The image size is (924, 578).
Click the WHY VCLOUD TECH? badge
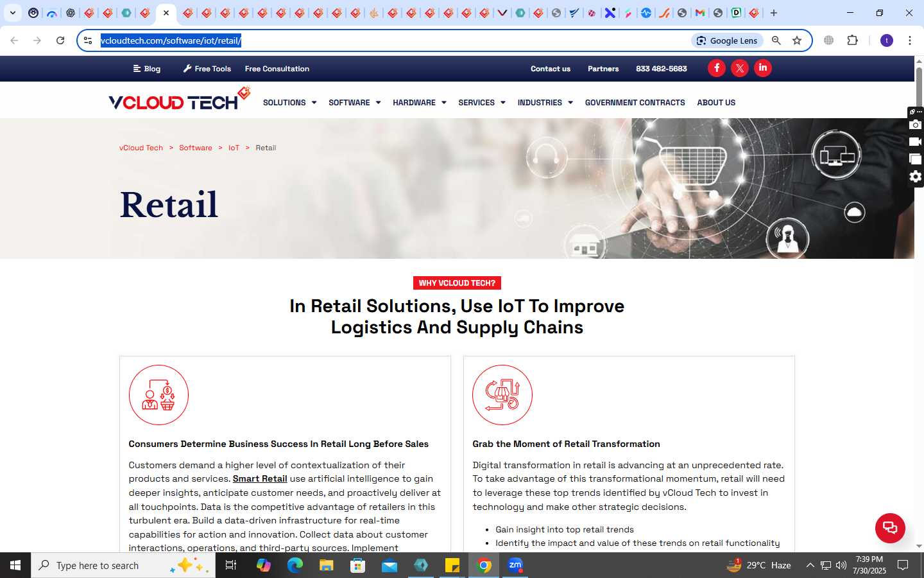point(457,283)
